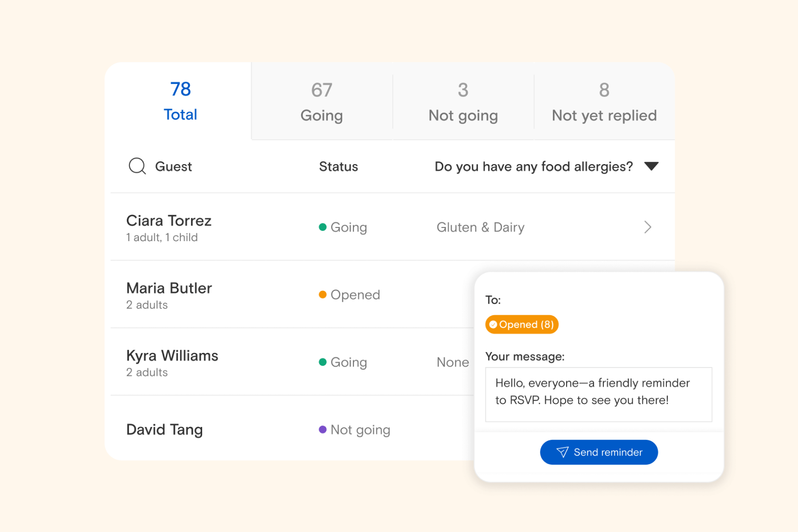The width and height of the screenshot is (798, 532).
Task: Toggle the Opened (8) recipient chip
Action: tap(522, 325)
